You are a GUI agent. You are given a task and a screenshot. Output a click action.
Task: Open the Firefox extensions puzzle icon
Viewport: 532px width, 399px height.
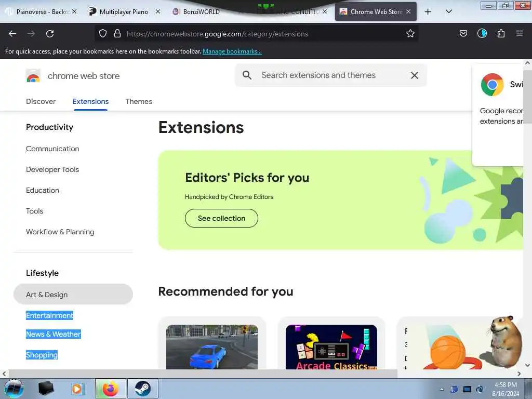click(501, 33)
